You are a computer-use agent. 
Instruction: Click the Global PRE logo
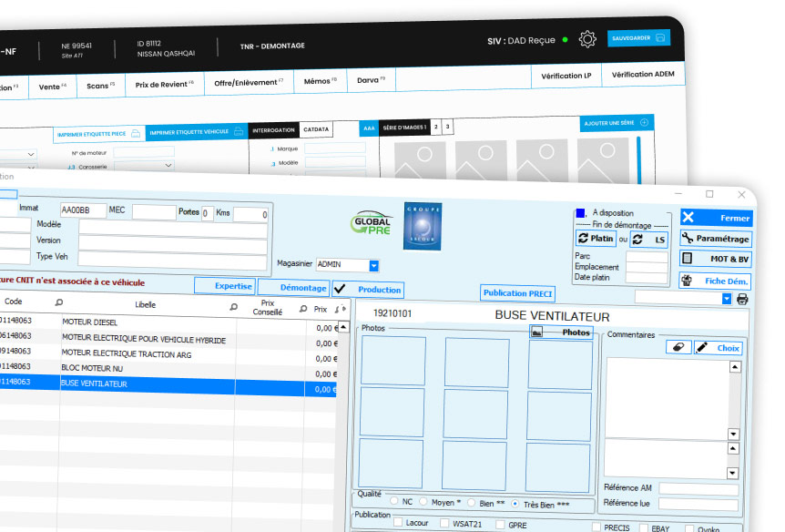point(371,222)
